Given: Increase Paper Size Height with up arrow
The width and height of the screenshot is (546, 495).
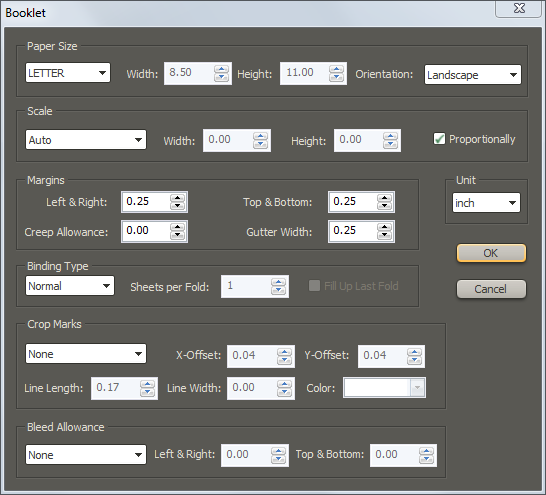Looking at the screenshot, I should coord(336,69).
